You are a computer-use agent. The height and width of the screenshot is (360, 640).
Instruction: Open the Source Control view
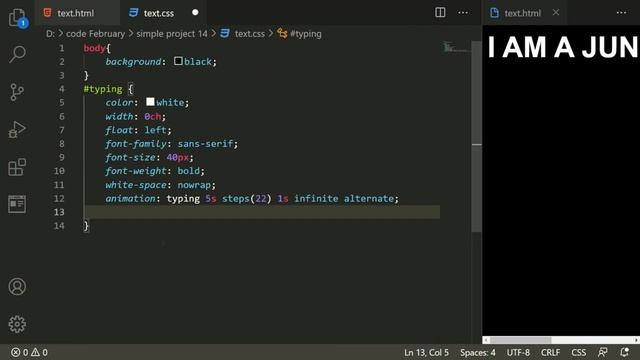point(17,92)
